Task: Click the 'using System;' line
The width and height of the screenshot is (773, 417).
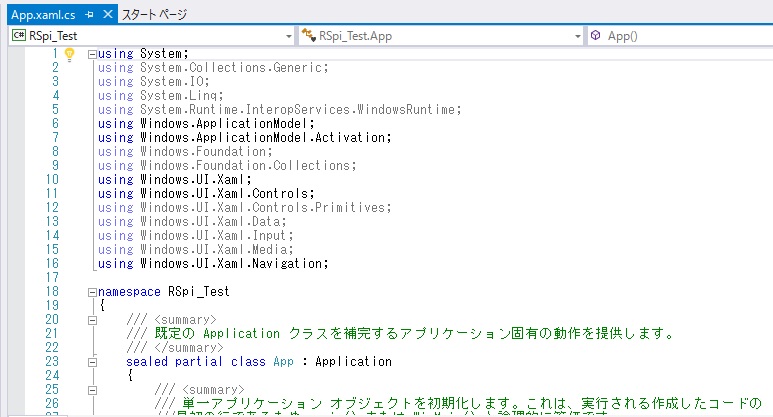Action: (143, 53)
